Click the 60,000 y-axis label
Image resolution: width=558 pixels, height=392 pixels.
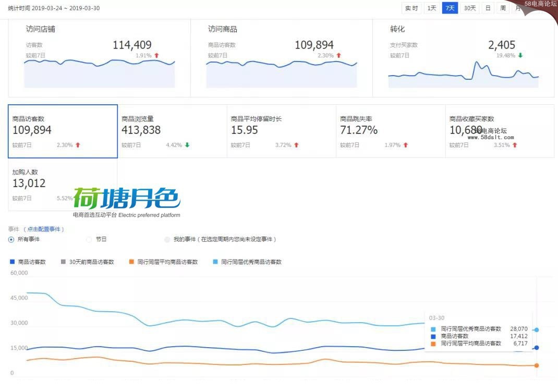click(x=19, y=273)
